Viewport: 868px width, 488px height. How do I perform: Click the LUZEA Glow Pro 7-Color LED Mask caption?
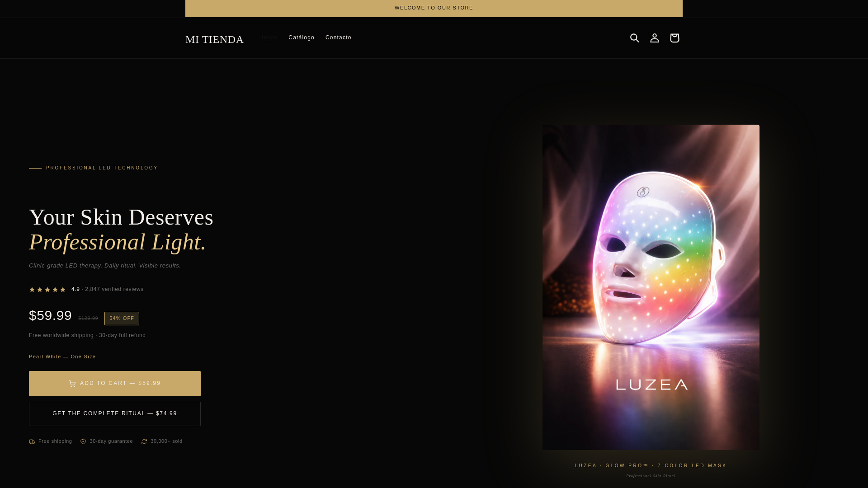click(651, 466)
